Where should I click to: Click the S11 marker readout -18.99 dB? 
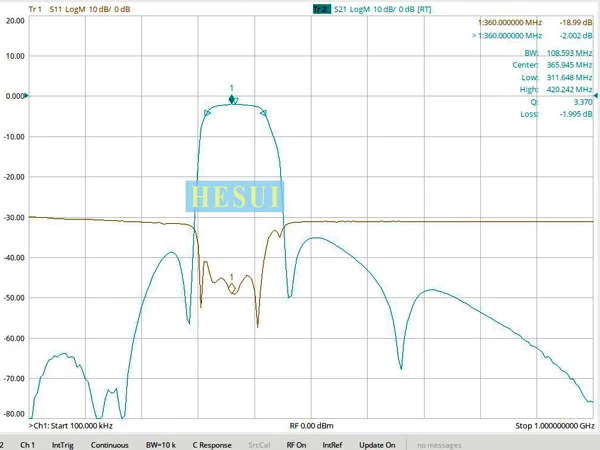576,23
